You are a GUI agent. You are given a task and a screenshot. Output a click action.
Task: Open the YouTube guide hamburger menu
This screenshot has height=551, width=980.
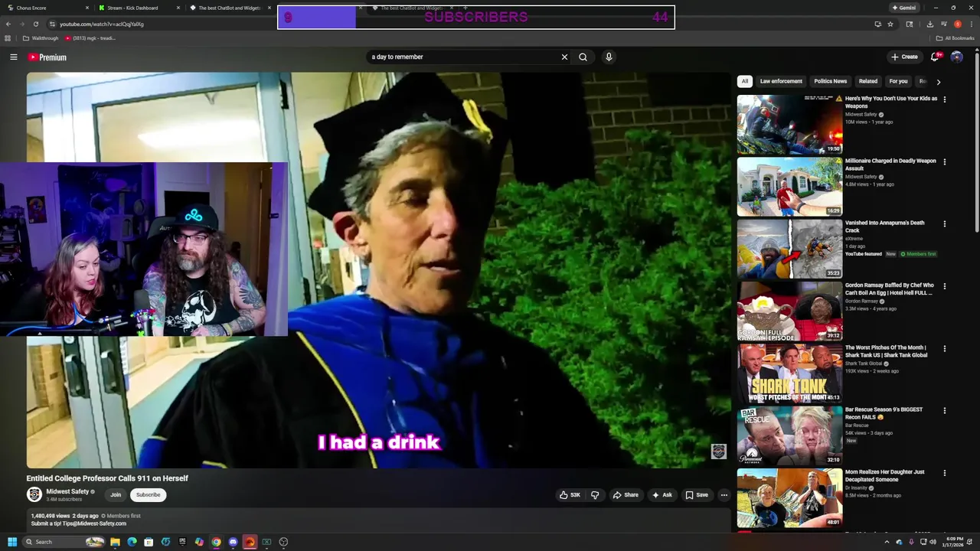(13, 57)
